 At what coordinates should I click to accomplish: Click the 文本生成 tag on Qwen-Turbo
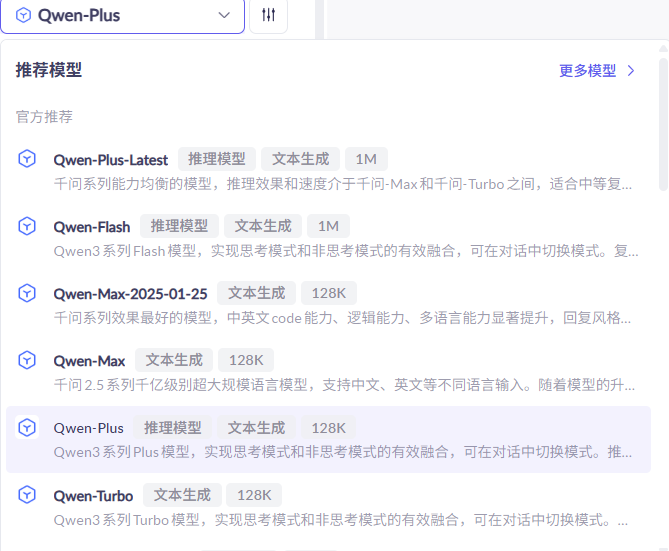(x=182, y=495)
